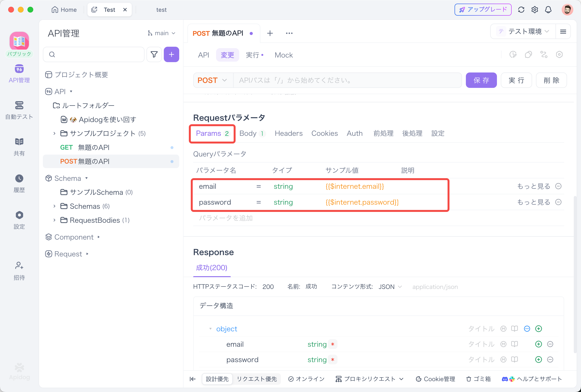Remove the password query parameter row
581x392 pixels.
click(558, 202)
